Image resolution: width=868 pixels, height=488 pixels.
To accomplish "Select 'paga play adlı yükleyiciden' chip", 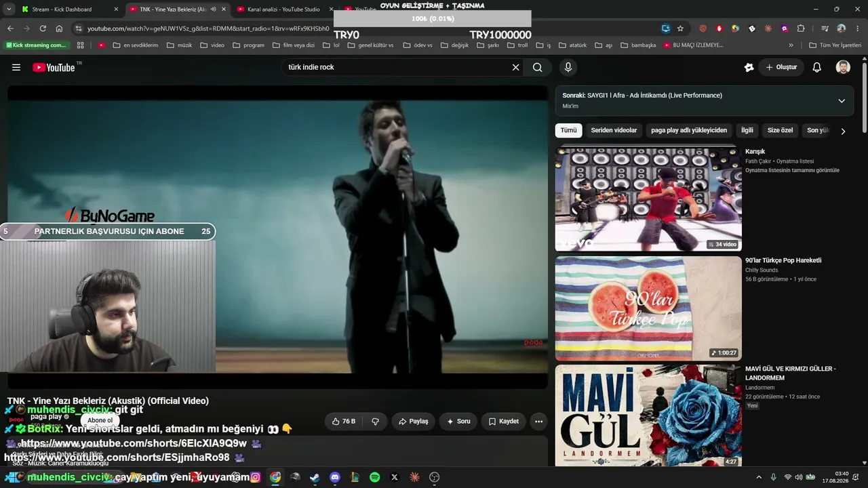I will click(689, 130).
